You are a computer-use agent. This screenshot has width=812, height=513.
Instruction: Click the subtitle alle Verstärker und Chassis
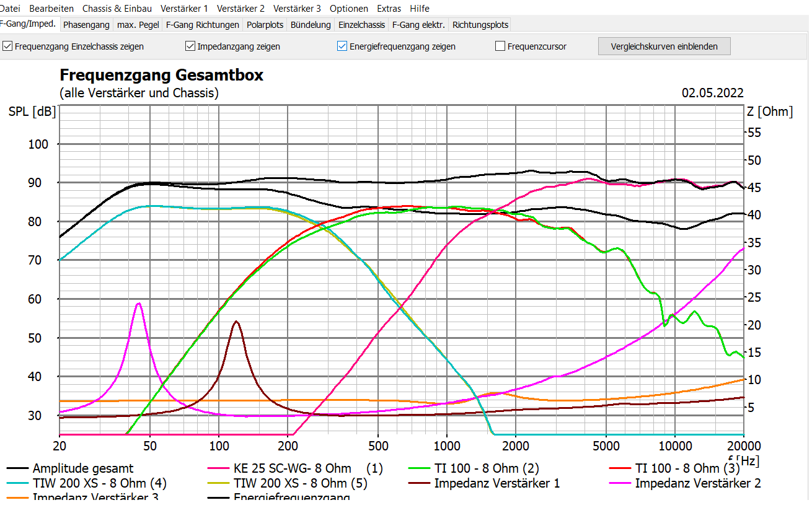click(x=139, y=94)
